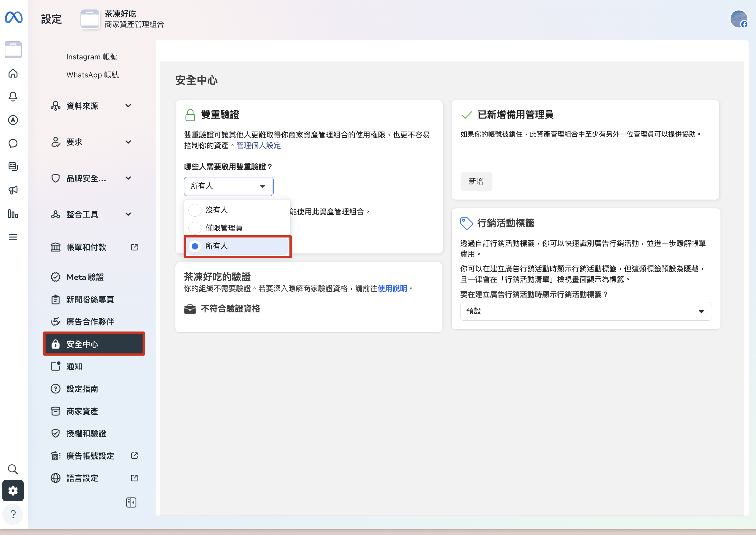Click the 茶凍好吃的驗證 heading
The image size is (756, 535).
tap(217, 277)
